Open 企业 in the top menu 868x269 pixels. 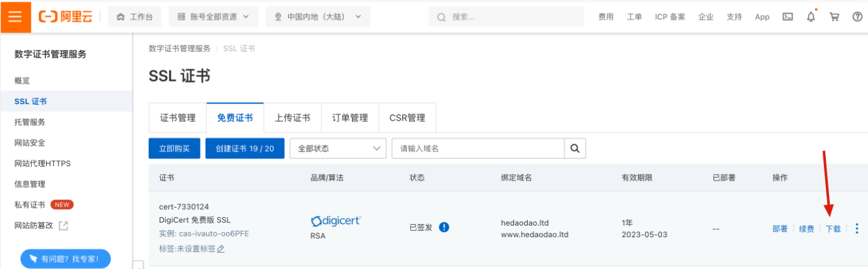(x=706, y=17)
